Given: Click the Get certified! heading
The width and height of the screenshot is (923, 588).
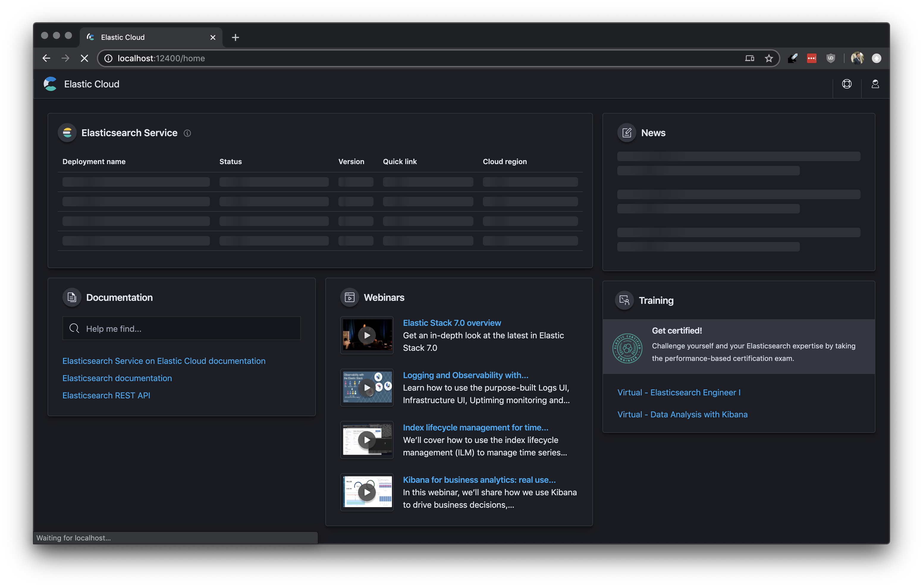Looking at the screenshot, I should click(676, 330).
